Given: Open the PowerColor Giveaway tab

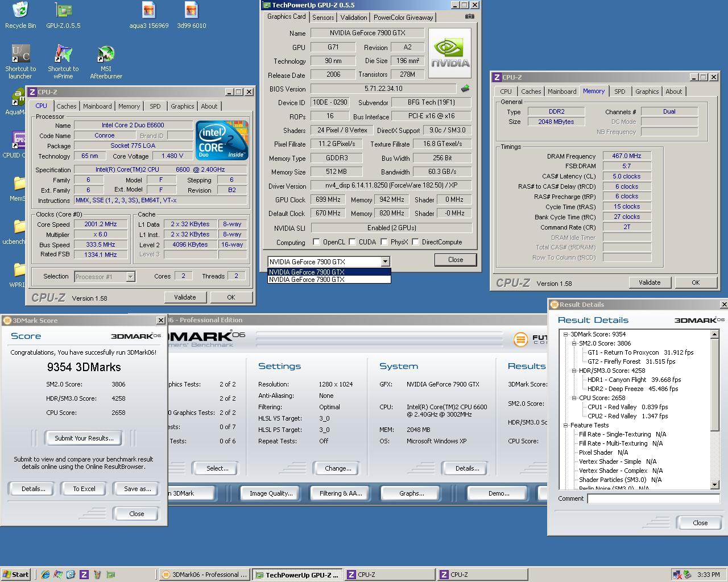Looking at the screenshot, I should coord(403,18).
